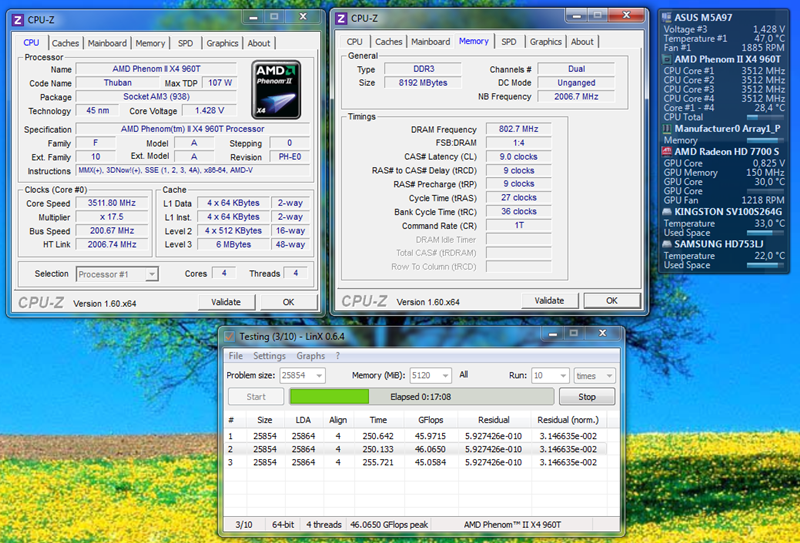Screen dimensions: 800x543
Task: Open the Graphics tab in the right CPU-Z window
Action: [545, 42]
